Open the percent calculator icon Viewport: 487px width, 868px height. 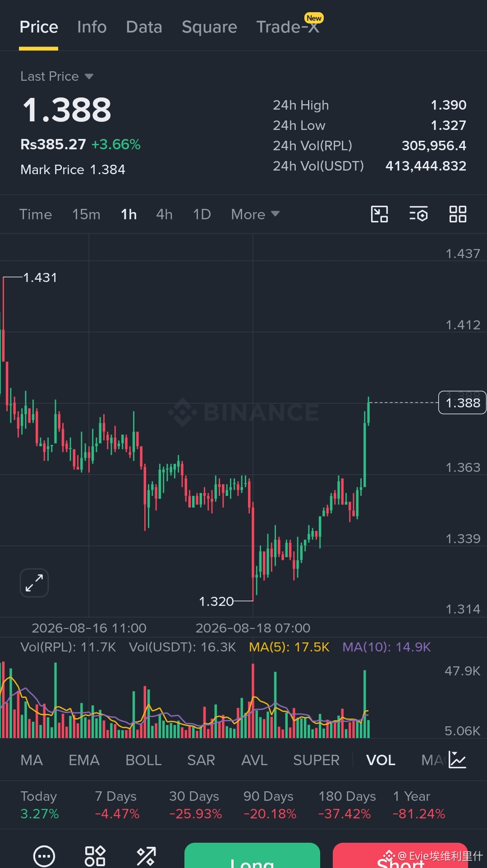146,856
